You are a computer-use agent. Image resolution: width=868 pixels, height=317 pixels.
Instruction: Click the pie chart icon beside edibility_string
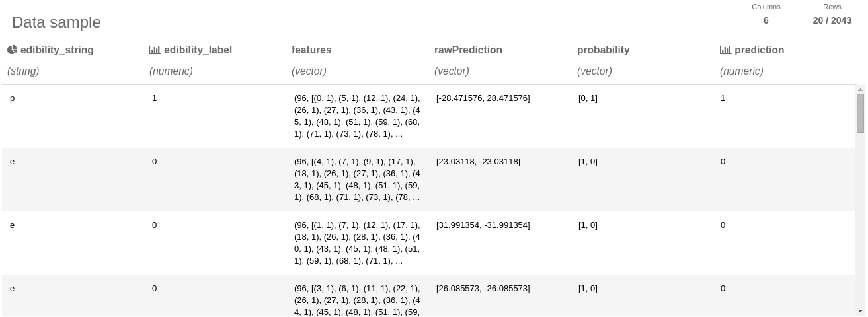(12, 50)
